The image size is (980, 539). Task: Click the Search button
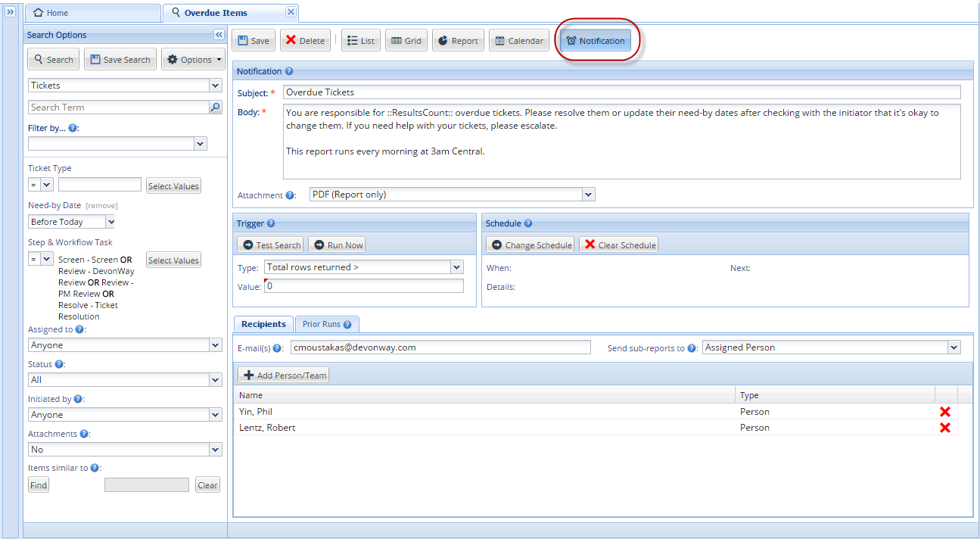[53, 60]
